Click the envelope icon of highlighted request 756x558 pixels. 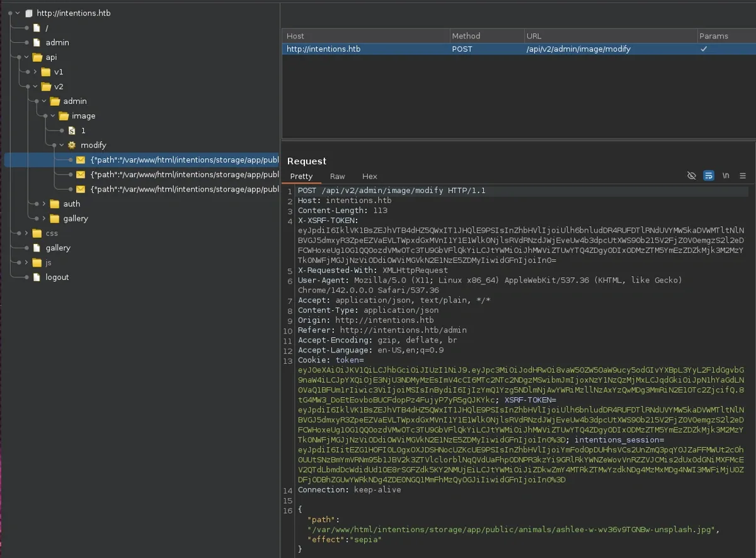coord(81,160)
